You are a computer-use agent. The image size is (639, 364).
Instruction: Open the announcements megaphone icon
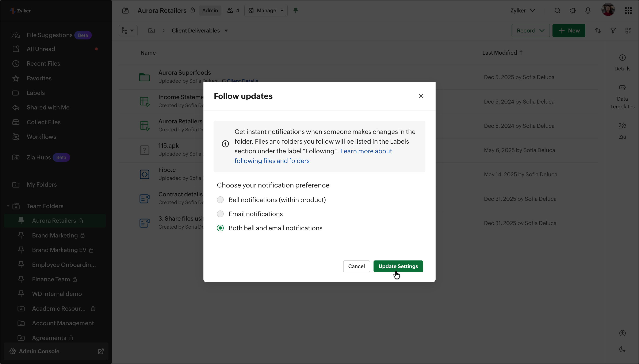[x=573, y=11]
